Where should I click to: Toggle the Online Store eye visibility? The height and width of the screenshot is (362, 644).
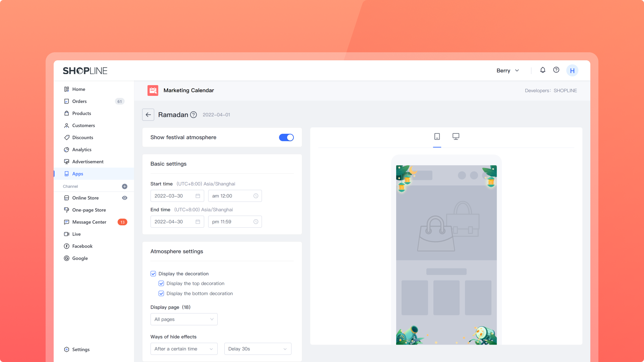(x=124, y=198)
